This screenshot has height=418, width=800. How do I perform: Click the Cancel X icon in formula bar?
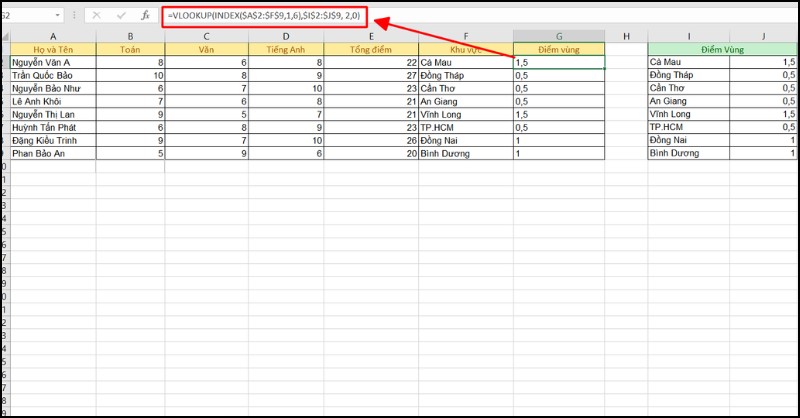click(x=95, y=17)
